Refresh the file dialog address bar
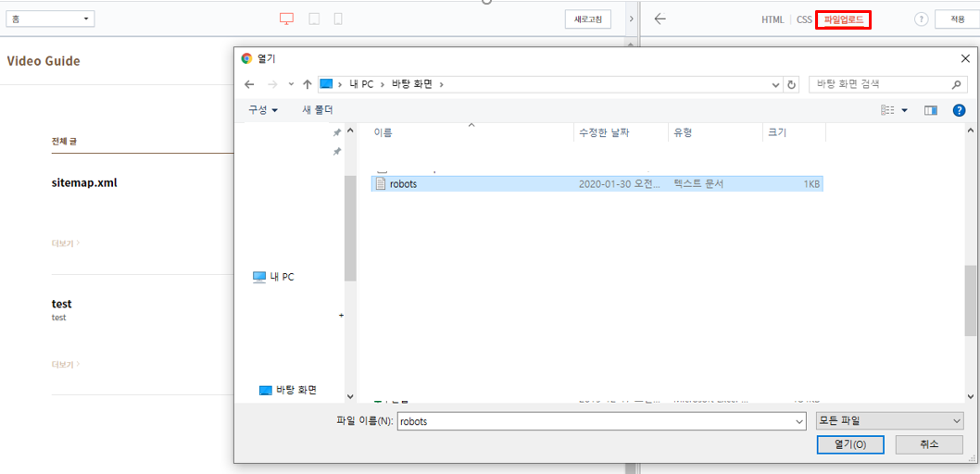 (792, 84)
